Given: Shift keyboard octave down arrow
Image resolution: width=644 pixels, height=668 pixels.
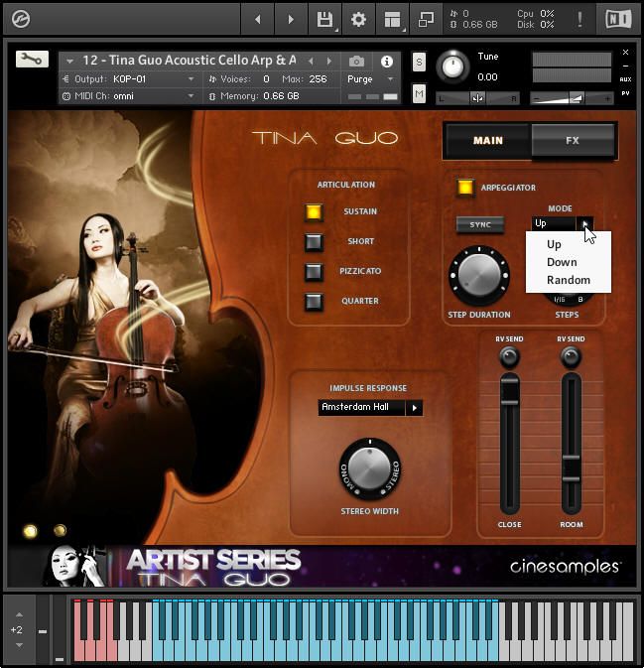Looking at the screenshot, I should tap(19, 645).
